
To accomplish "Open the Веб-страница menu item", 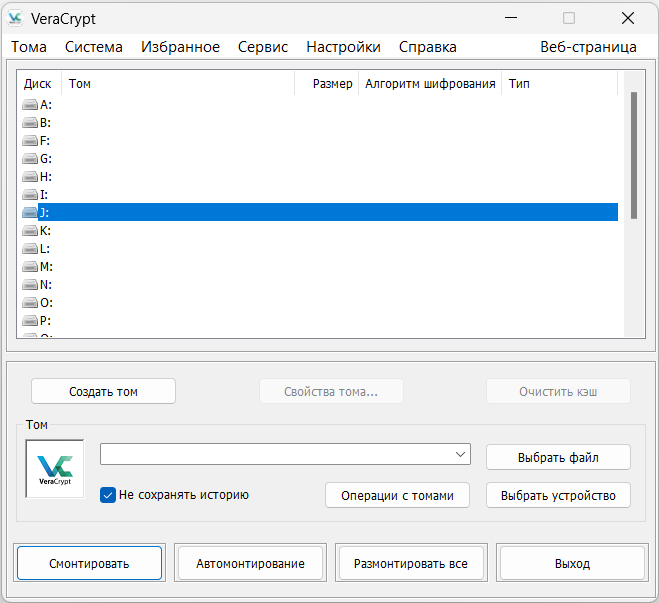I will click(588, 47).
